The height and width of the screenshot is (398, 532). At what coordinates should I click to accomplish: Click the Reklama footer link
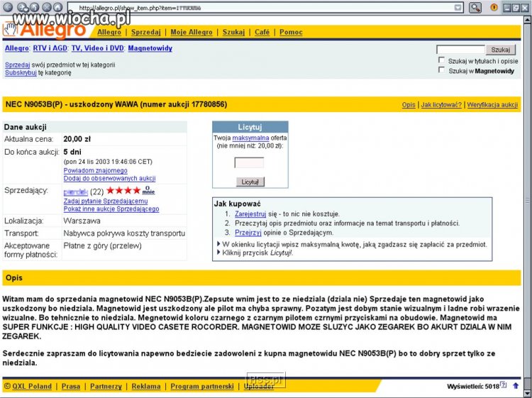point(146,386)
